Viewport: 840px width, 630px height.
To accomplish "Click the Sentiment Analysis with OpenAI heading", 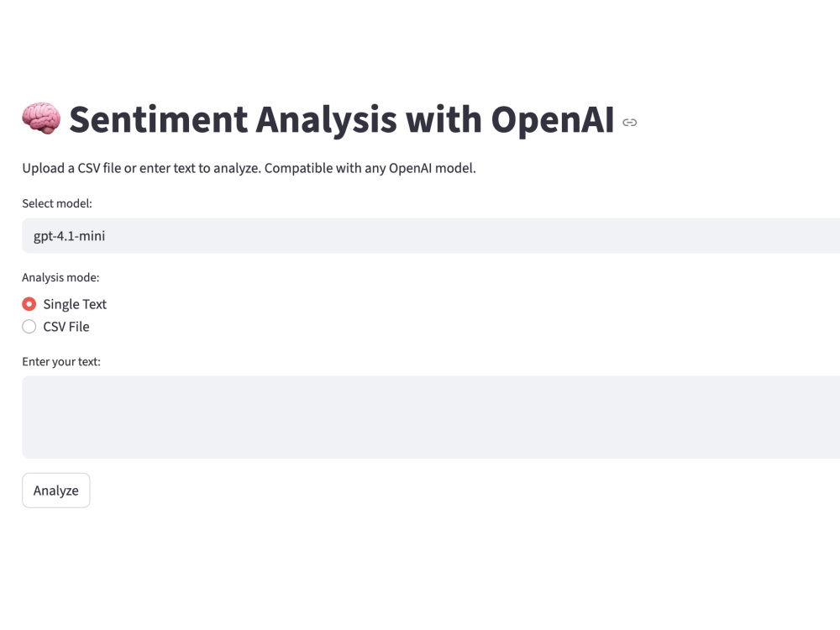I will click(342, 119).
